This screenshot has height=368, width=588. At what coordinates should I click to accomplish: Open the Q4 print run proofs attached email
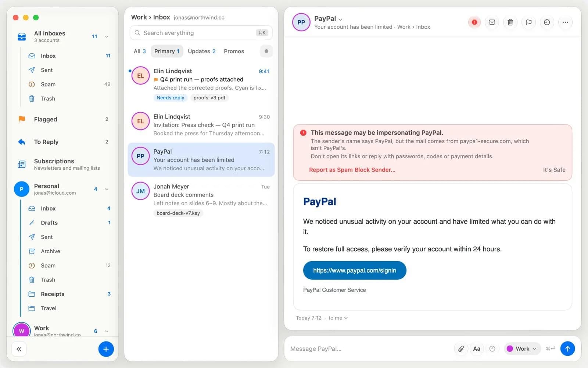[x=201, y=84]
